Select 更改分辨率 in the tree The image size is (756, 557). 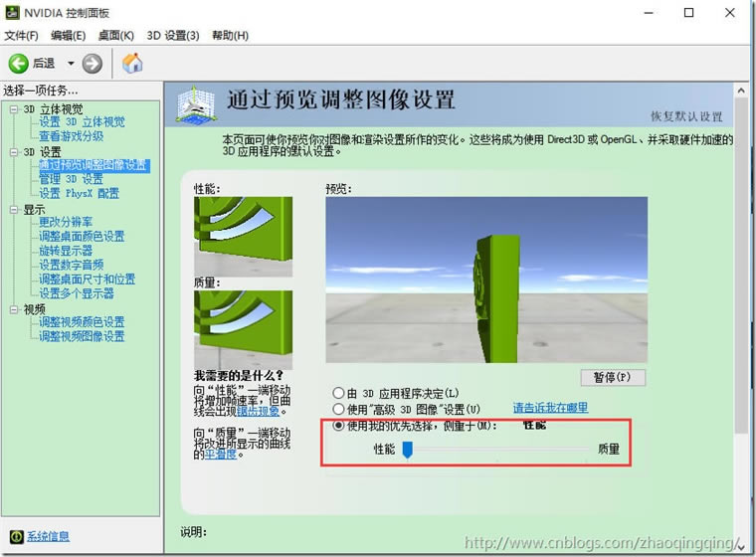coord(66,223)
